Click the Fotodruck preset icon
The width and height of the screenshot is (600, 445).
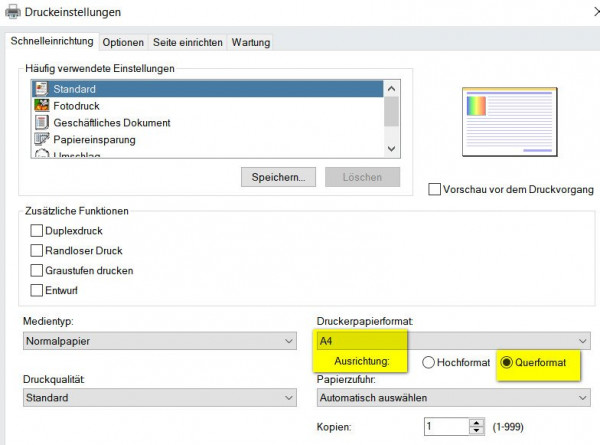coord(41,106)
